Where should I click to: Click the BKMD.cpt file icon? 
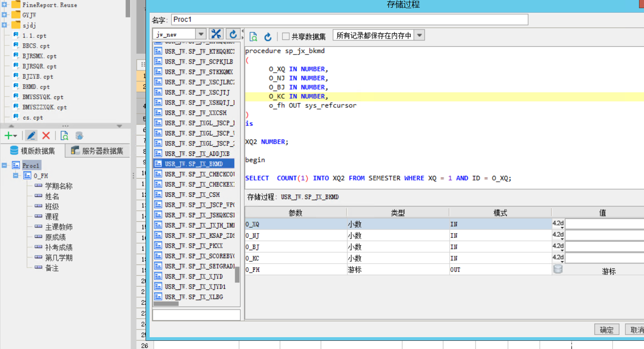coord(16,86)
